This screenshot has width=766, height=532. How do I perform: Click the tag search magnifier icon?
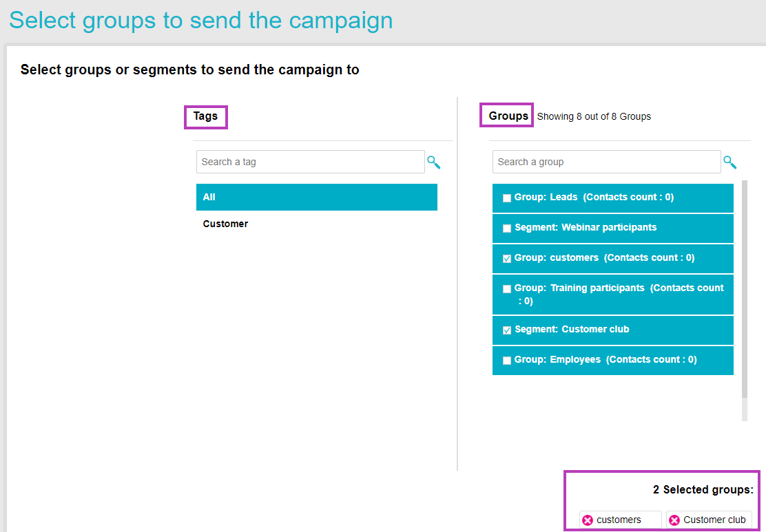[x=433, y=162]
